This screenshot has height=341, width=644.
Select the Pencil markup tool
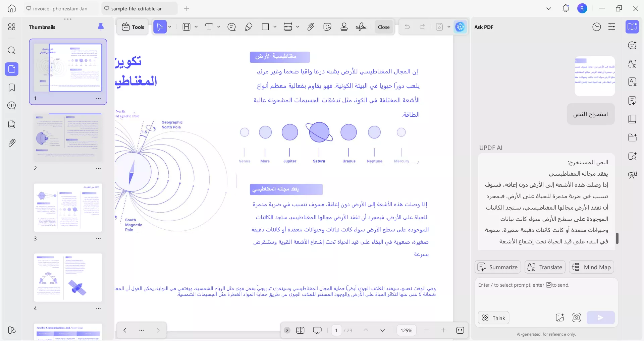click(249, 27)
